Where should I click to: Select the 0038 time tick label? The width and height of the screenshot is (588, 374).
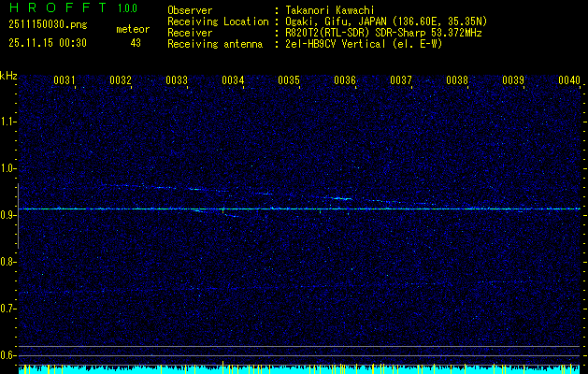click(x=457, y=81)
